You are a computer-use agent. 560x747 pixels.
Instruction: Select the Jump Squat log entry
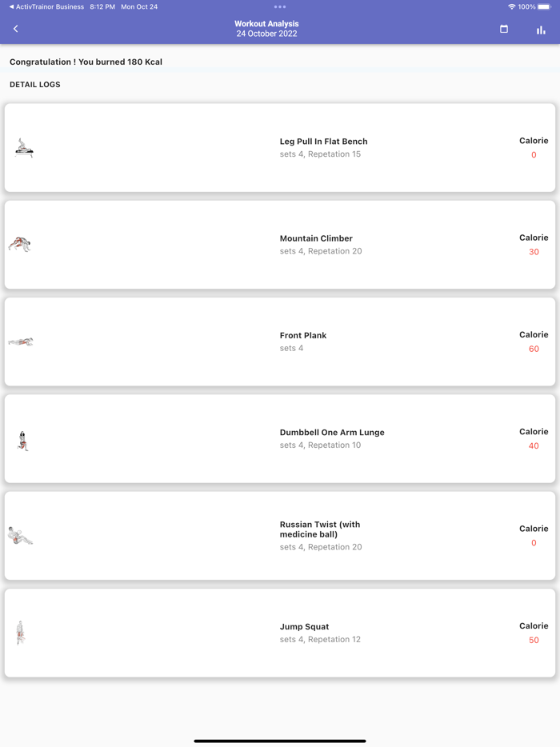pyautogui.click(x=304, y=627)
